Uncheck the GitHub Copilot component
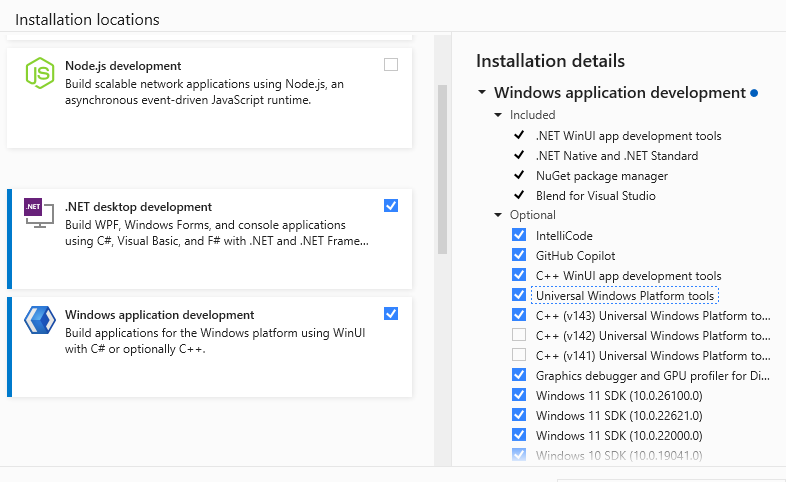786x482 pixels. point(519,255)
